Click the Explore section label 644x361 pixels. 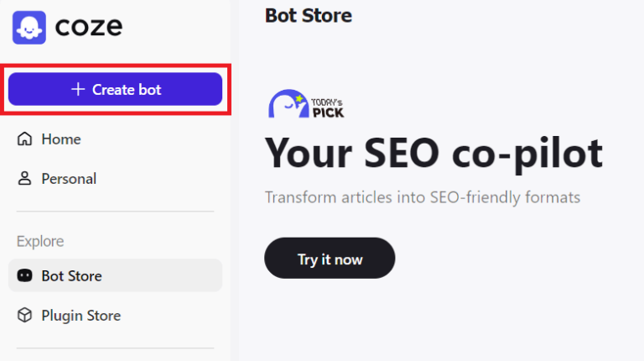click(x=40, y=241)
